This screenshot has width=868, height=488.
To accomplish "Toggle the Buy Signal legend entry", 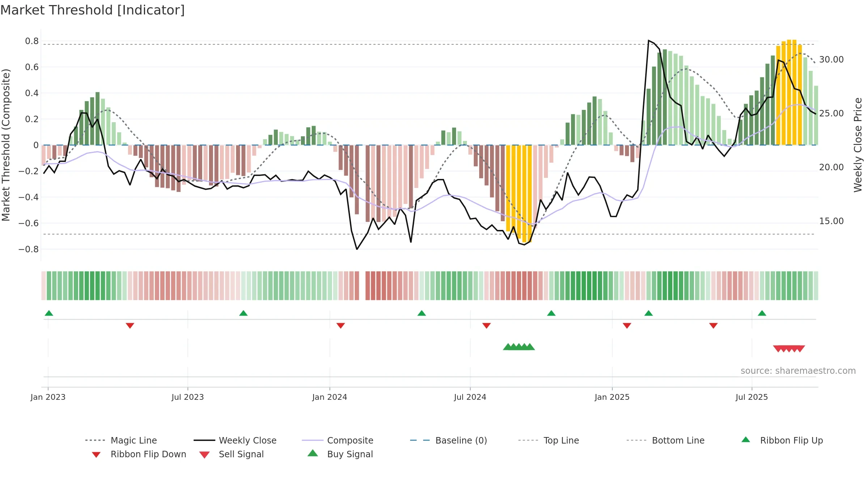I will tap(340, 454).
